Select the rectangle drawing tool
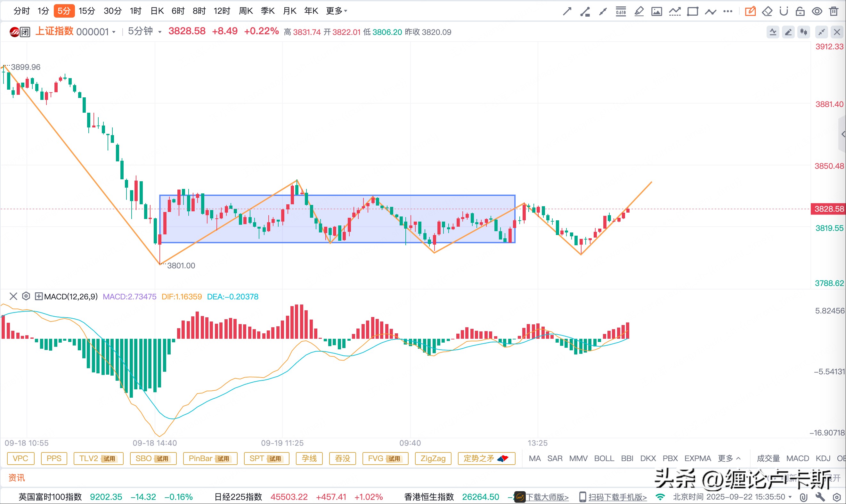 (x=693, y=12)
